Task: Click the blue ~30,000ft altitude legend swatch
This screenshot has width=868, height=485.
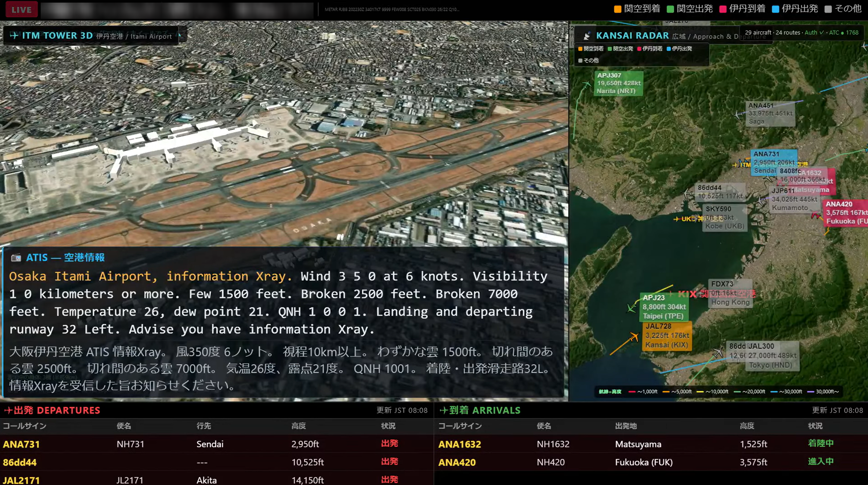Action: (x=774, y=391)
